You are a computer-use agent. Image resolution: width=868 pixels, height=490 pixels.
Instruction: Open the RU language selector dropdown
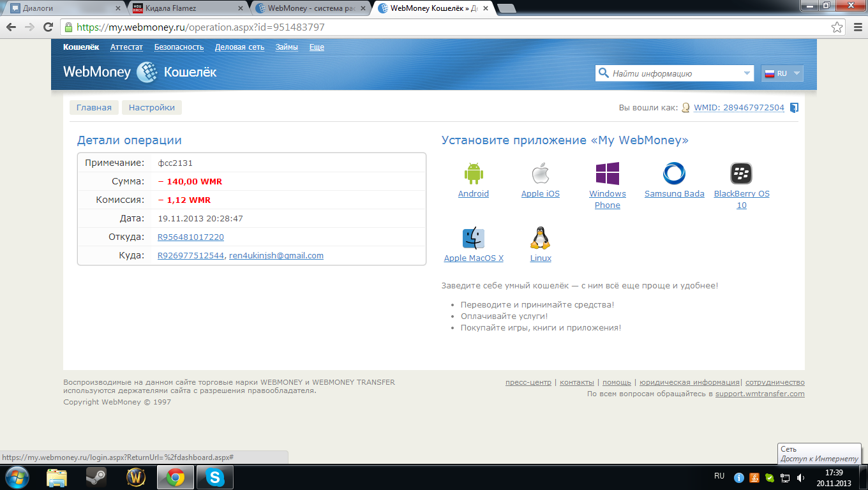click(x=782, y=73)
